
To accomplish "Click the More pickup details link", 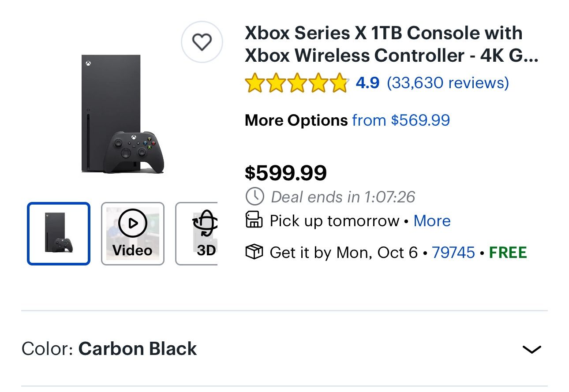I will tap(432, 220).
